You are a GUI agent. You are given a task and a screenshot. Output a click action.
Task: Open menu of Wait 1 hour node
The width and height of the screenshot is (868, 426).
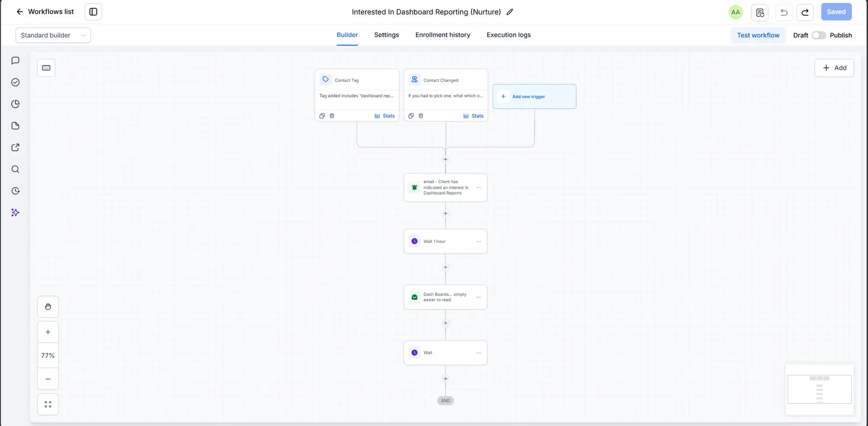point(478,241)
